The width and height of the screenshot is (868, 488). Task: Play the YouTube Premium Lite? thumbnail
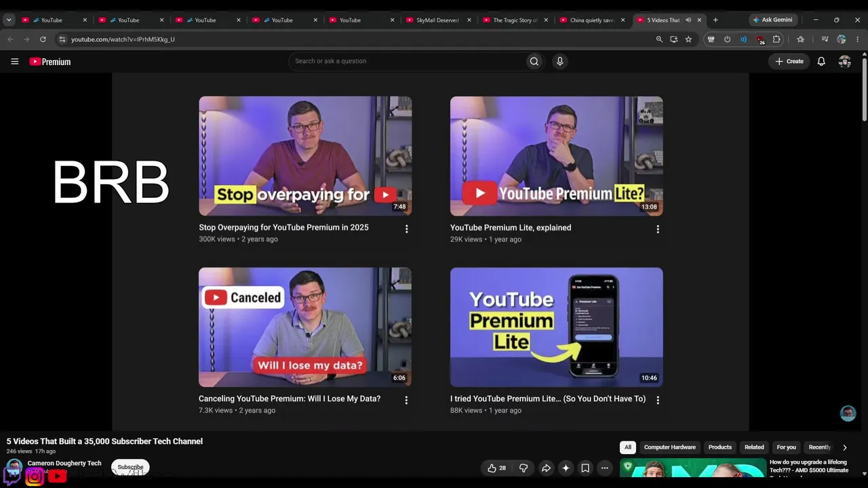tap(557, 156)
